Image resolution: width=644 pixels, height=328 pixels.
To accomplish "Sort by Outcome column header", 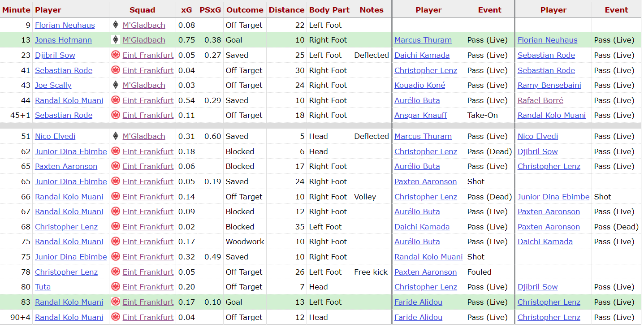I will point(245,10).
